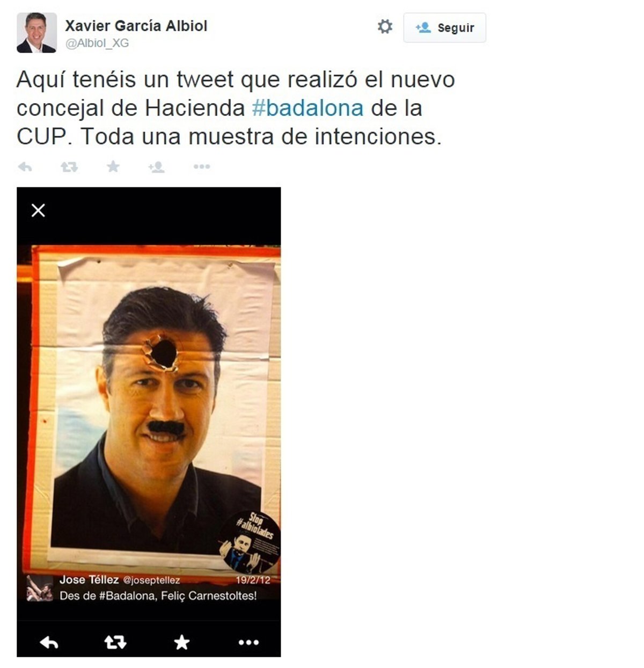644x668 pixels.
Task: Open the @Albiol_XG handle
Action: click(x=97, y=43)
